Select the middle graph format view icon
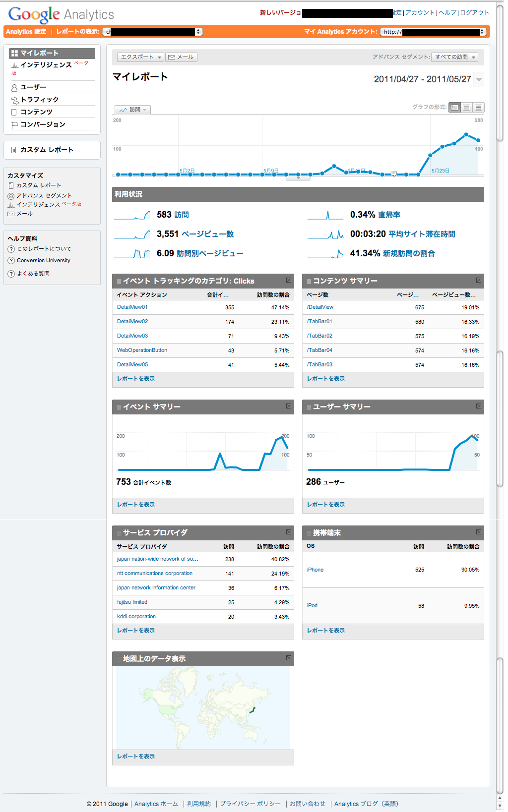This screenshot has height=812, width=508. [467, 107]
